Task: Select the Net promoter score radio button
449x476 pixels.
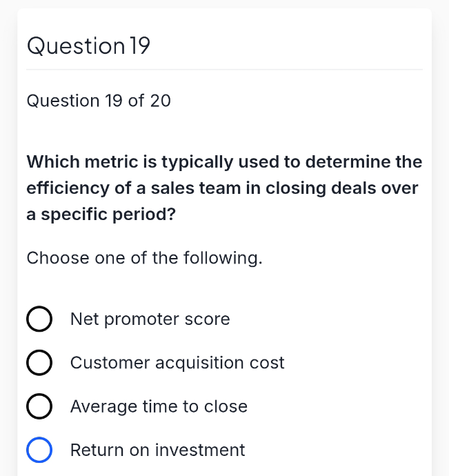Action: tap(39, 319)
